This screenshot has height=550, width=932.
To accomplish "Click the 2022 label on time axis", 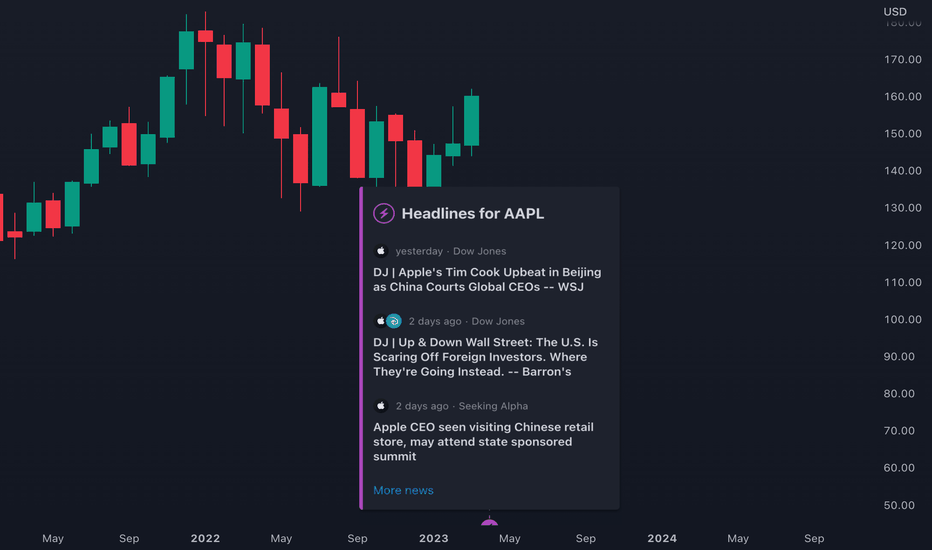I will (205, 538).
